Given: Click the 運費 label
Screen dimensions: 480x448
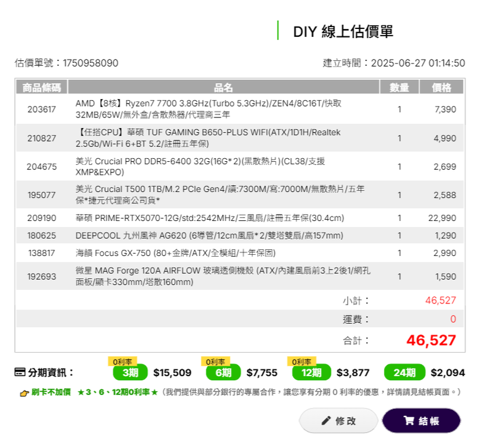Looking at the screenshot, I should [x=356, y=319].
